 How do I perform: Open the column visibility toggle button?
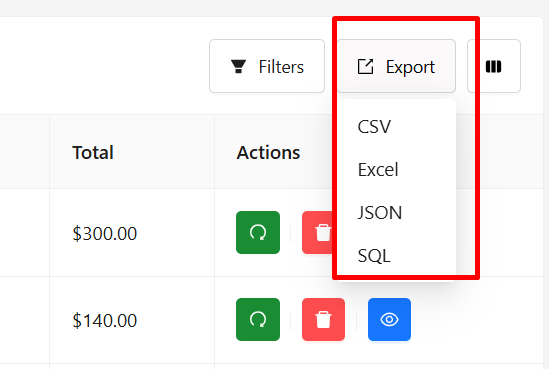[494, 66]
